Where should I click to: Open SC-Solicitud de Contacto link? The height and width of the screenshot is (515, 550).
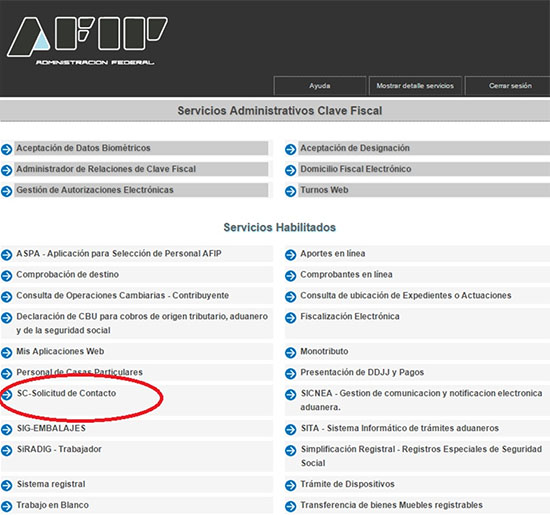(x=66, y=393)
